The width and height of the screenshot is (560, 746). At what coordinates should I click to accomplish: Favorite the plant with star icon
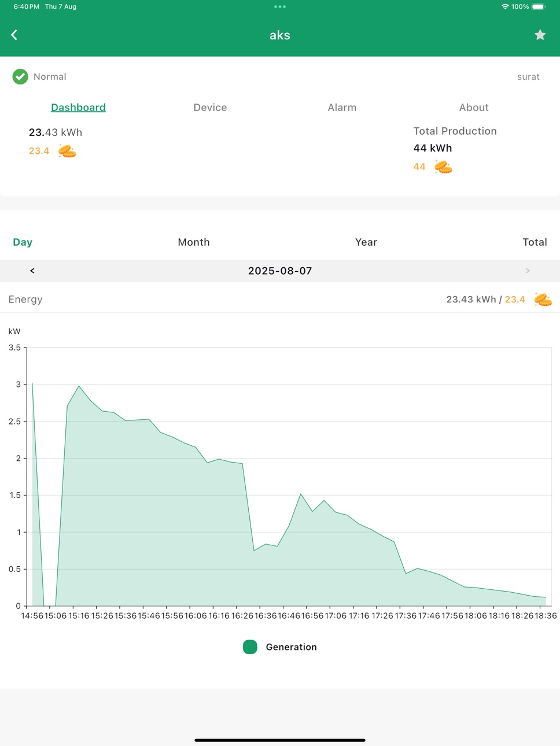coord(540,35)
